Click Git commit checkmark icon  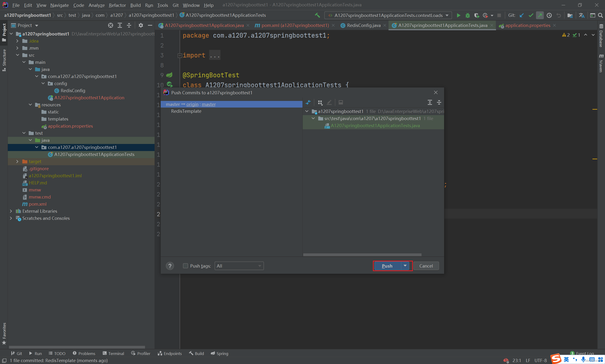click(531, 15)
